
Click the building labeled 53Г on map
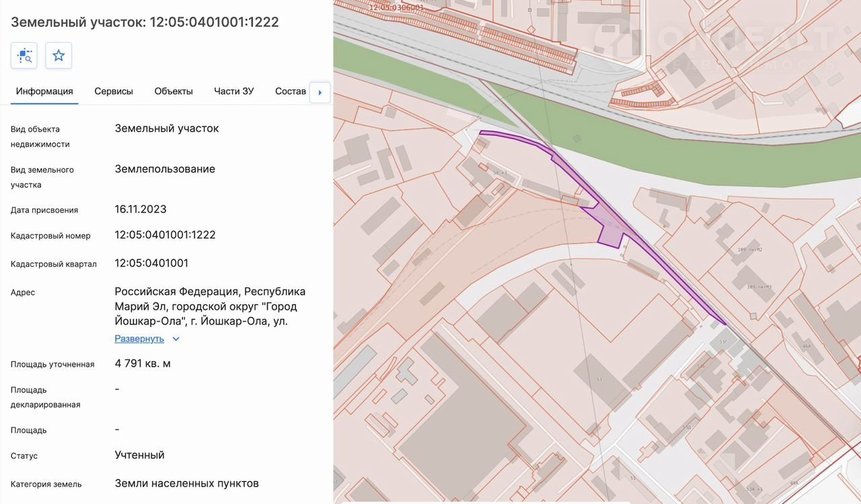click(x=724, y=342)
